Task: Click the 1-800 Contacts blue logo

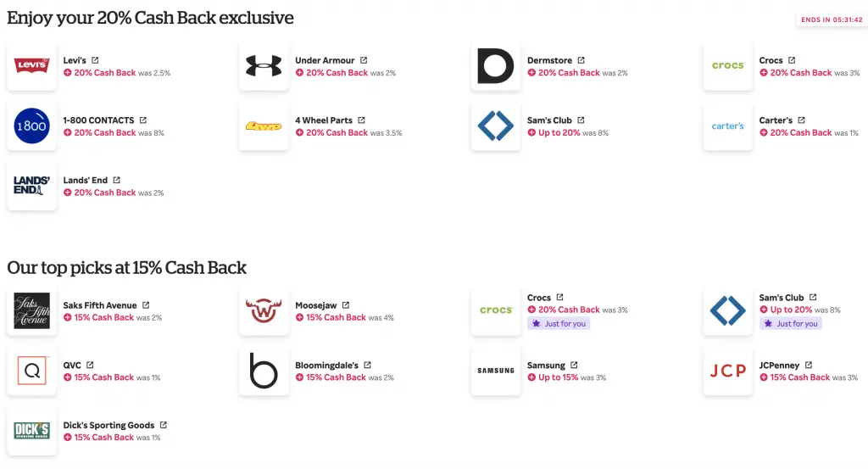Action: point(31,126)
